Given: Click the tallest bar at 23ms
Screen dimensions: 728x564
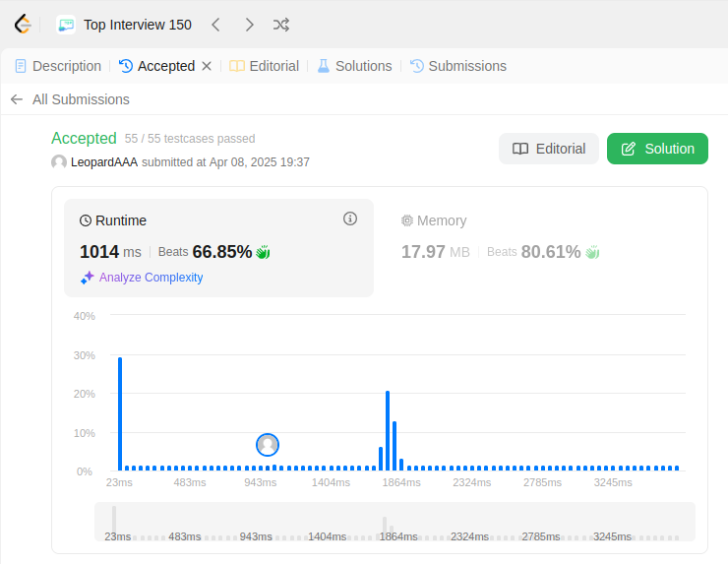Looking at the screenshot, I should [120, 414].
